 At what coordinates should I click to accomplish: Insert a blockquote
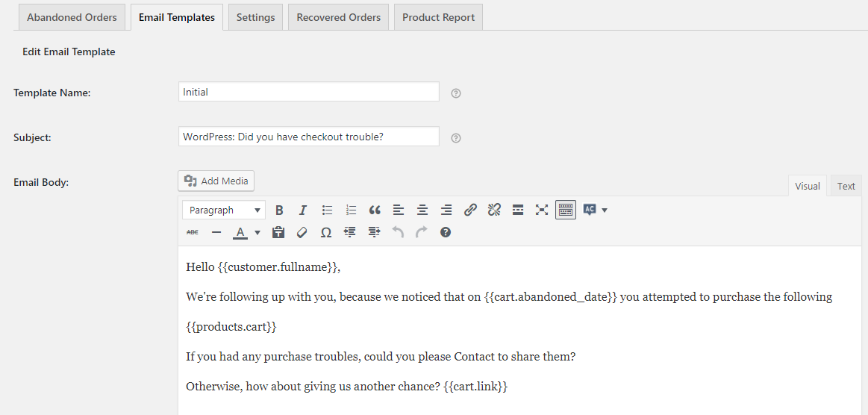375,210
